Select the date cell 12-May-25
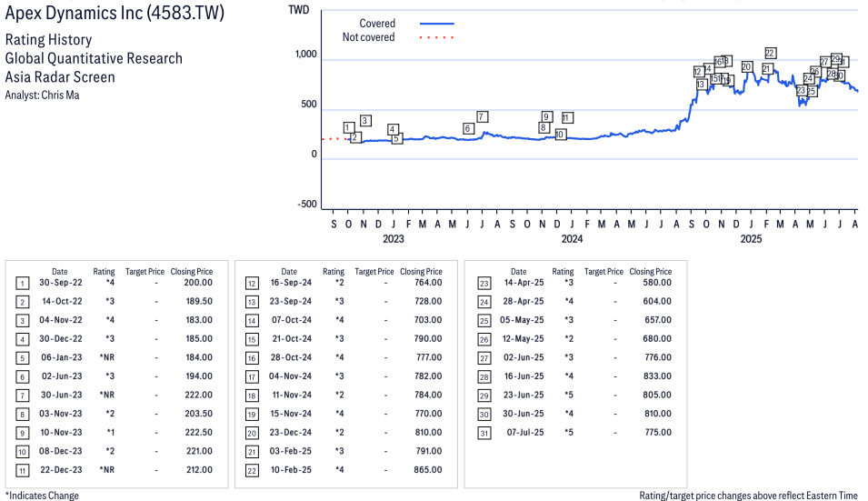This screenshot has height=501, width=868. point(523,339)
